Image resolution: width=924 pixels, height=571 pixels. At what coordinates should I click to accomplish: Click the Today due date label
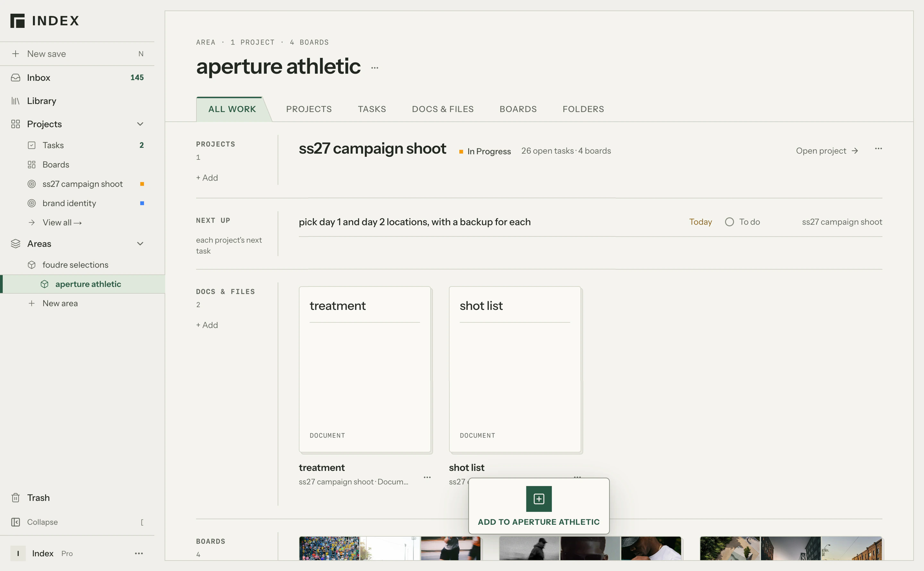pyautogui.click(x=700, y=222)
